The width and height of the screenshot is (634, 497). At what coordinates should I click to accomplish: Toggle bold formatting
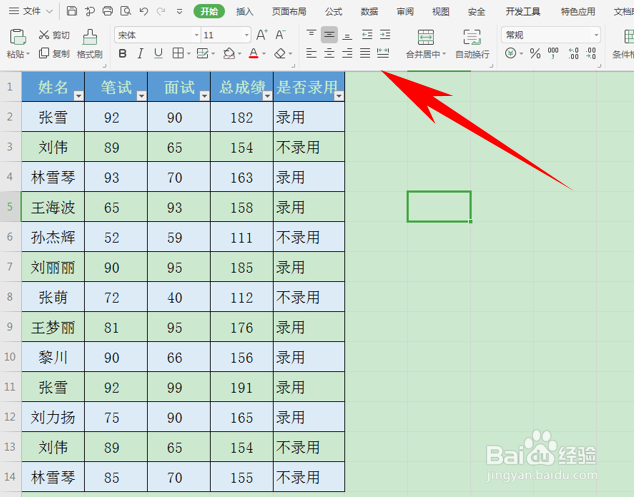coord(123,53)
